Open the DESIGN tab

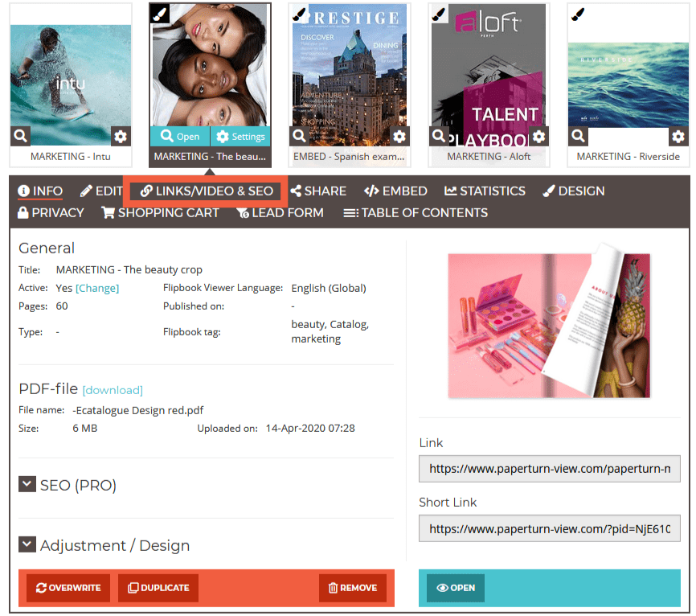click(x=574, y=191)
